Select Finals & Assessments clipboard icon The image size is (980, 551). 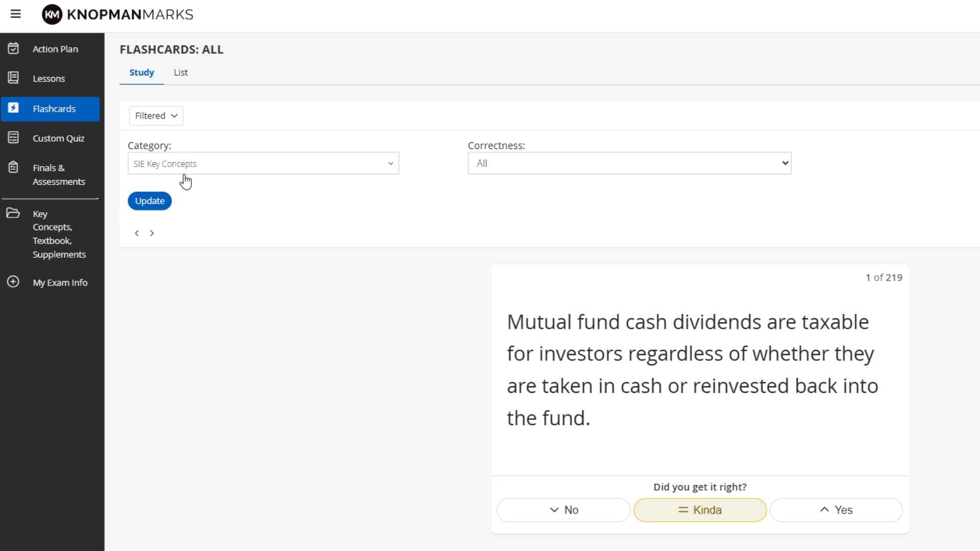click(x=13, y=167)
